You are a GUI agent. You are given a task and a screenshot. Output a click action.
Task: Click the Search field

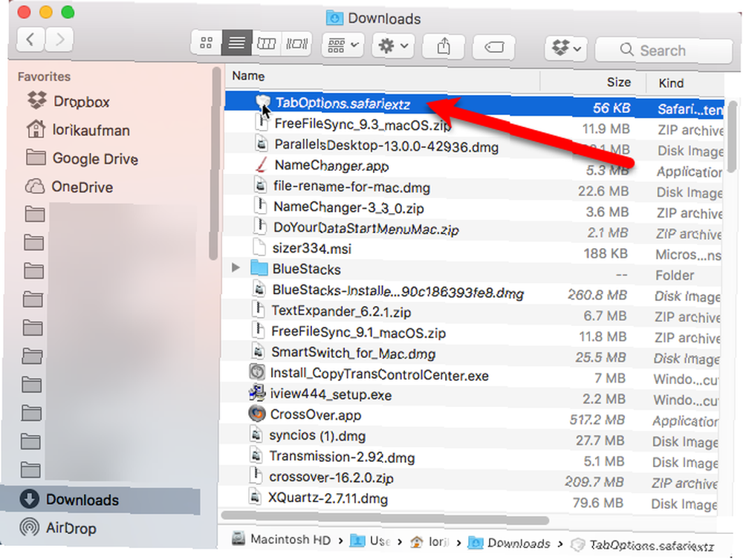(663, 50)
